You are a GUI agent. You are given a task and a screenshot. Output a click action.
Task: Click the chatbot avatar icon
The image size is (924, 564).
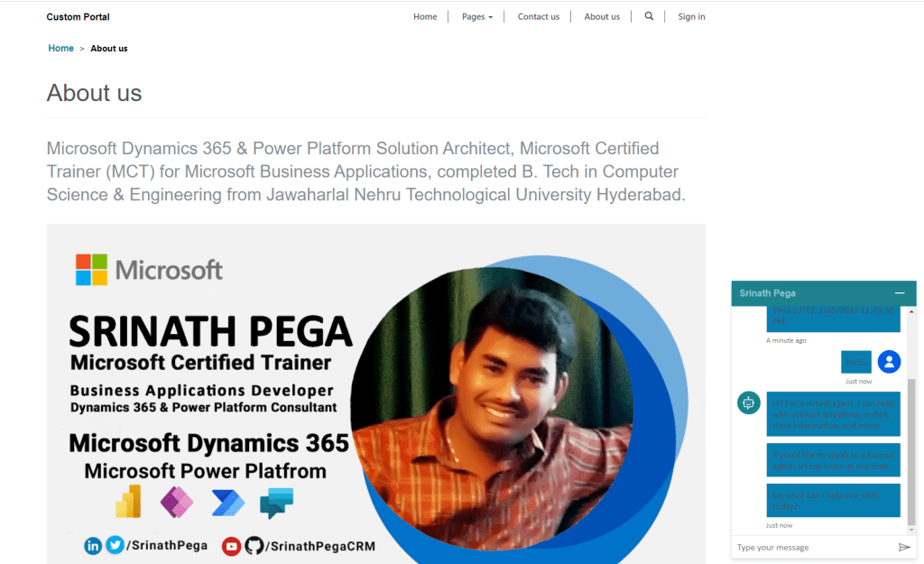tap(748, 403)
